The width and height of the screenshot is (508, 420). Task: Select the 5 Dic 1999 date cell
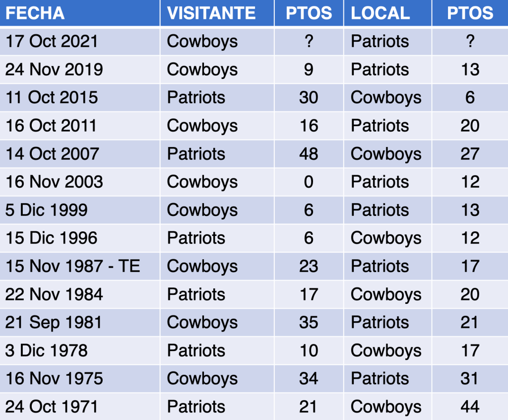tap(47, 210)
